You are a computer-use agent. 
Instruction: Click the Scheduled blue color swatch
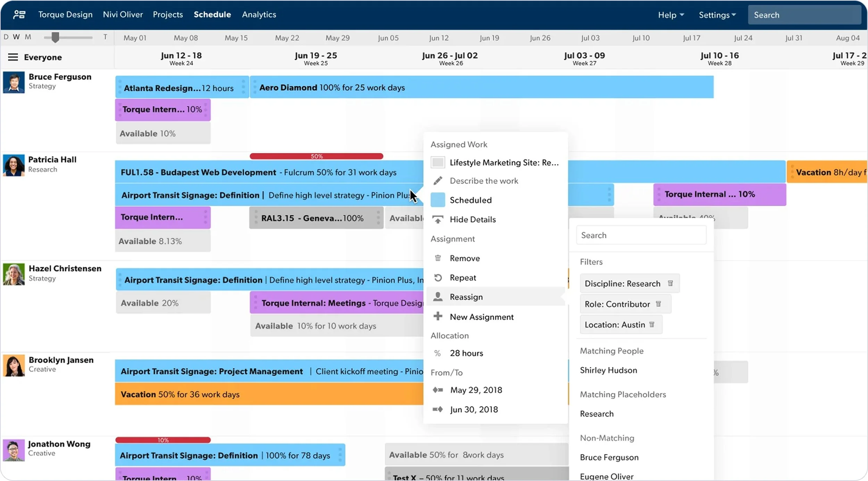438,200
